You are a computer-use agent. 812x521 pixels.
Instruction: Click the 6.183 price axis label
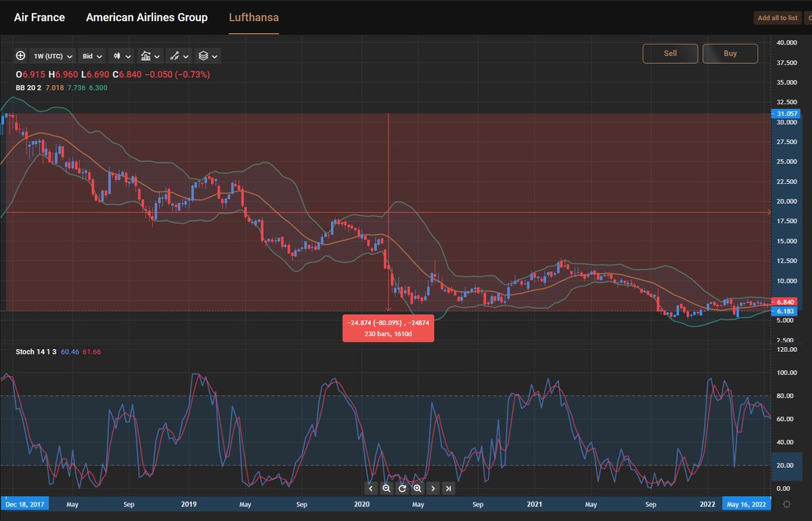[784, 311]
